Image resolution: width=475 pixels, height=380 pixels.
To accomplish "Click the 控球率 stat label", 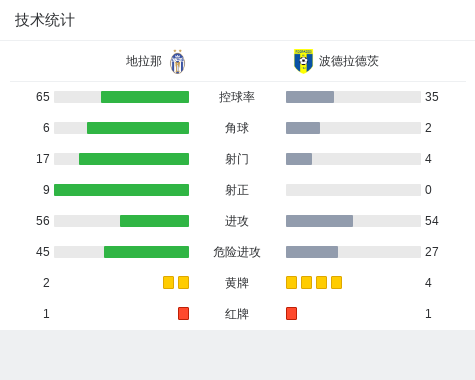I will pos(237,97).
